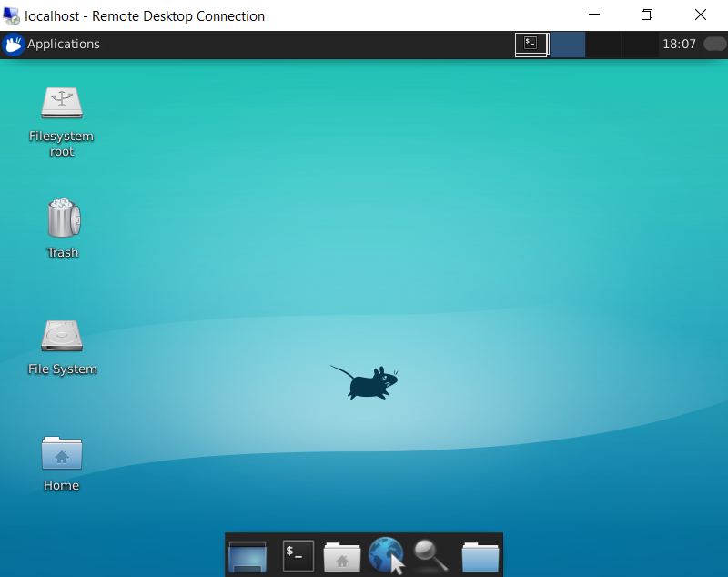
Task: Switch to workspace 1 with terminal thumbnail
Action: coord(532,45)
